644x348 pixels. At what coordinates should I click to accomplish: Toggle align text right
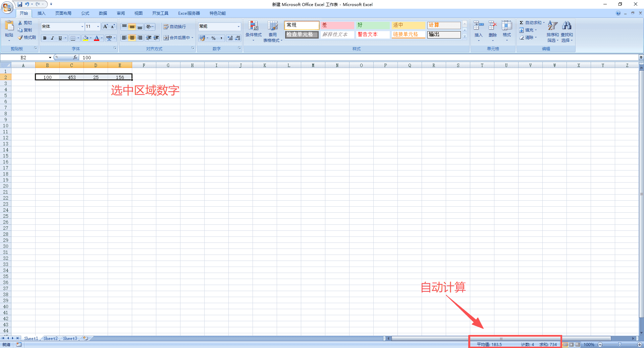pyautogui.click(x=140, y=38)
